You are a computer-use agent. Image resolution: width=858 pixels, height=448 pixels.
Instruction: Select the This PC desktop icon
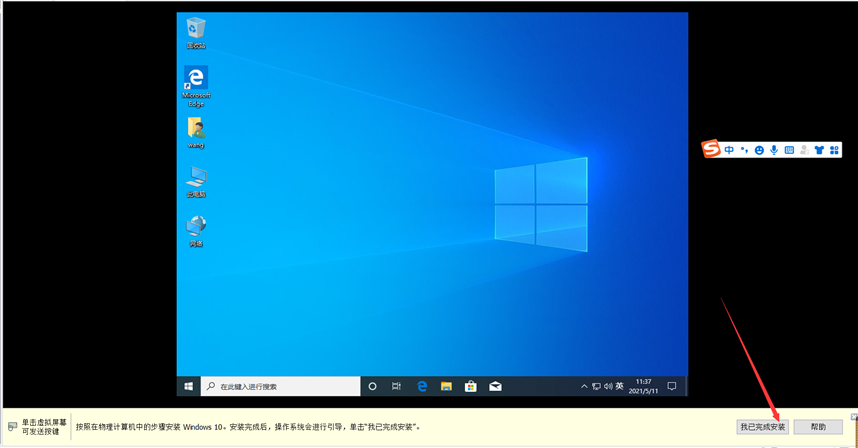[196, 182]
